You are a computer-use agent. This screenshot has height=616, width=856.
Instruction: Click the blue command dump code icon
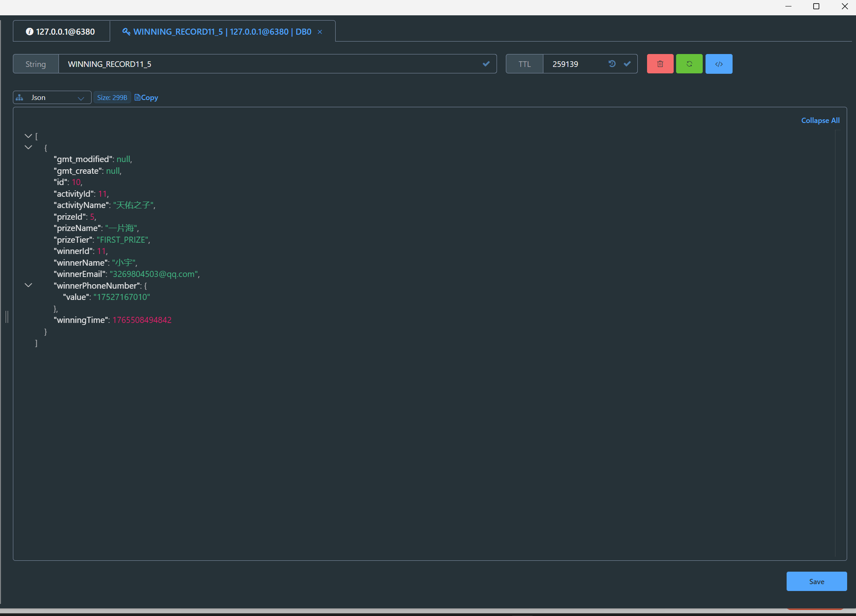click(x=718, y=64)
